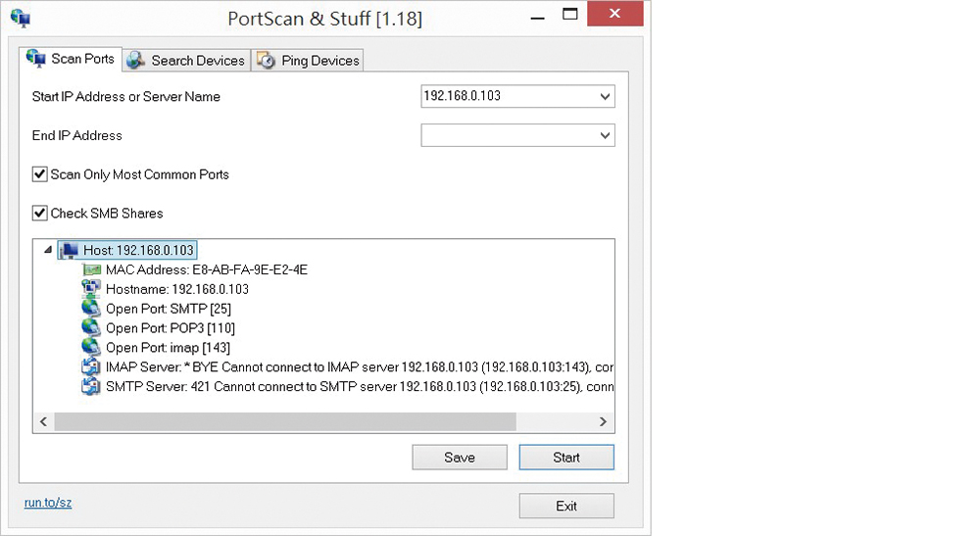Click the Start IP Address or Server Name label

pos(125,97)
